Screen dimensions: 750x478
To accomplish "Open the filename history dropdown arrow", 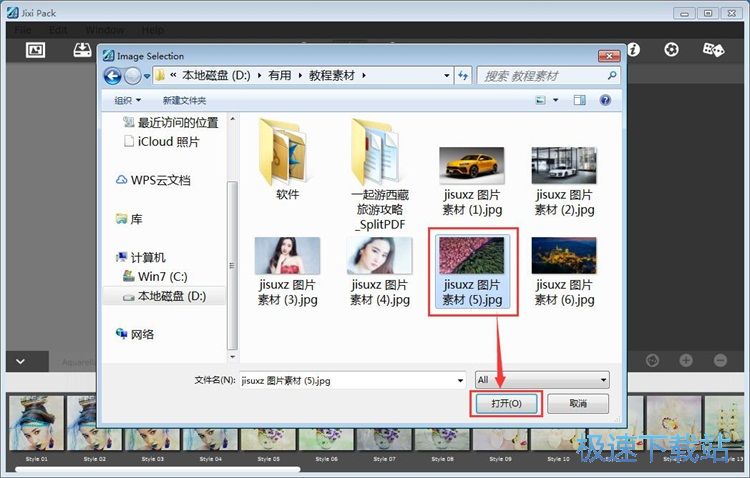I will (x=460, y=380).
